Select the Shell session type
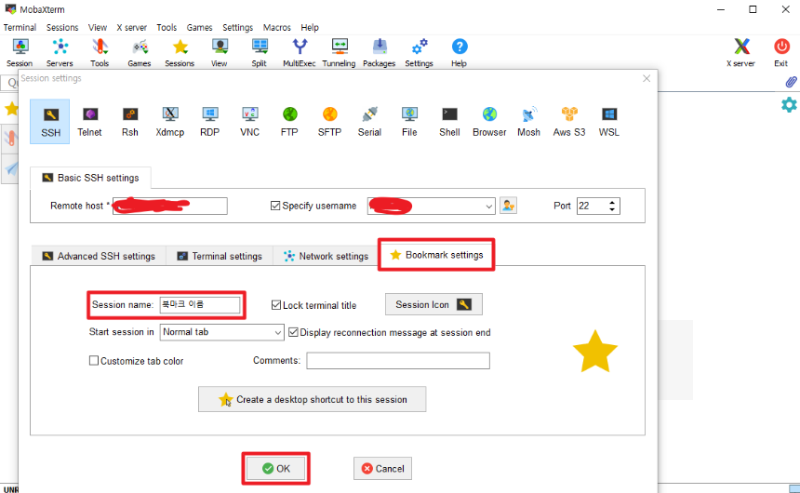The width and height of the screenshot is (800, 493). [449, 121]
